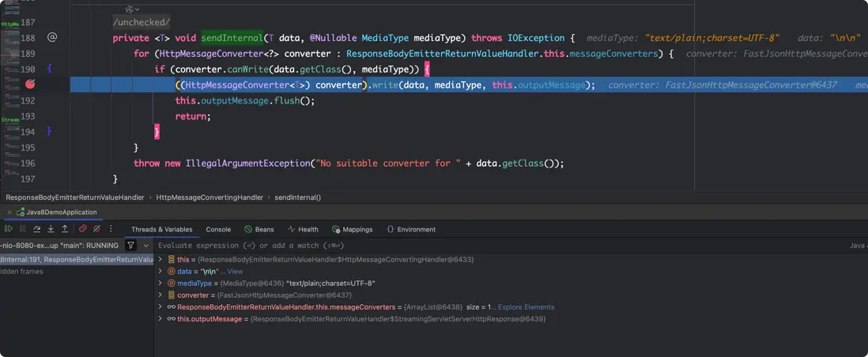
Task: Click the 'converter' variable field icon
Action: click(x=171, y=295)
